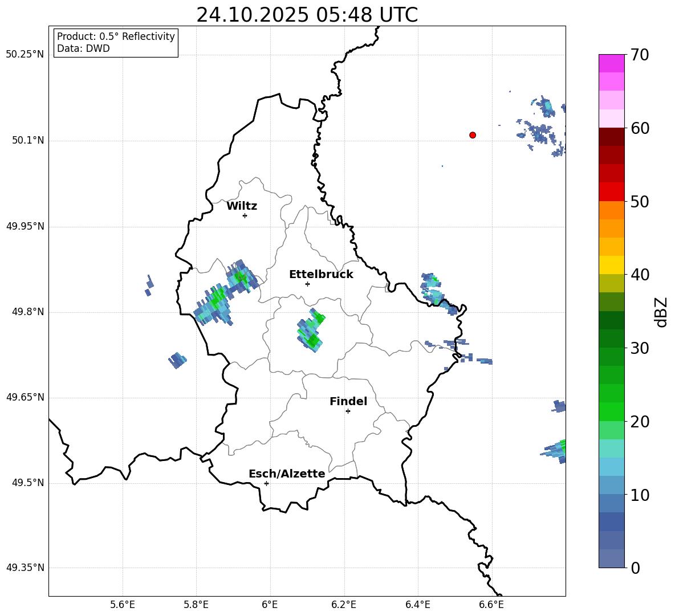Click the cross marker below Wiltz
Screen dimensions: 675x616
coord(245,215)
